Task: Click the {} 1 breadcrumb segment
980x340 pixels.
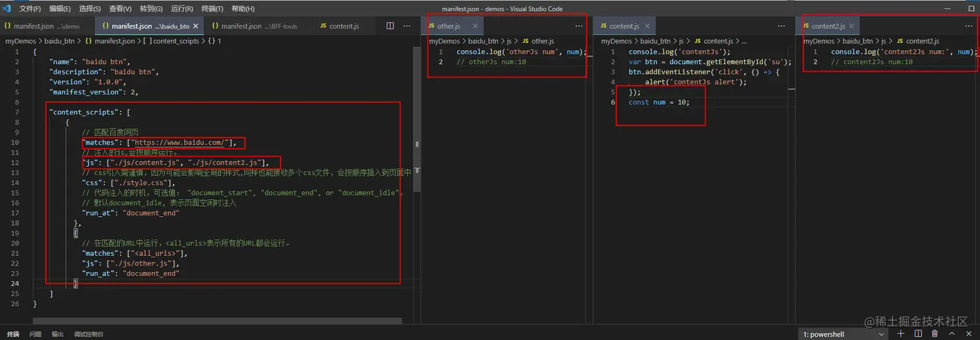Action: click(215, 41)
